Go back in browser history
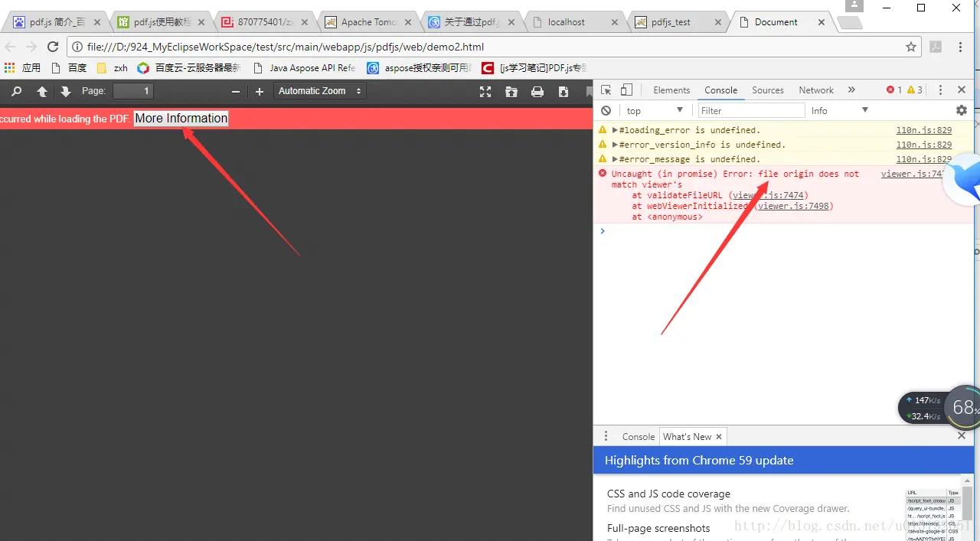This screenshot has height=541, width=980. 10,47
